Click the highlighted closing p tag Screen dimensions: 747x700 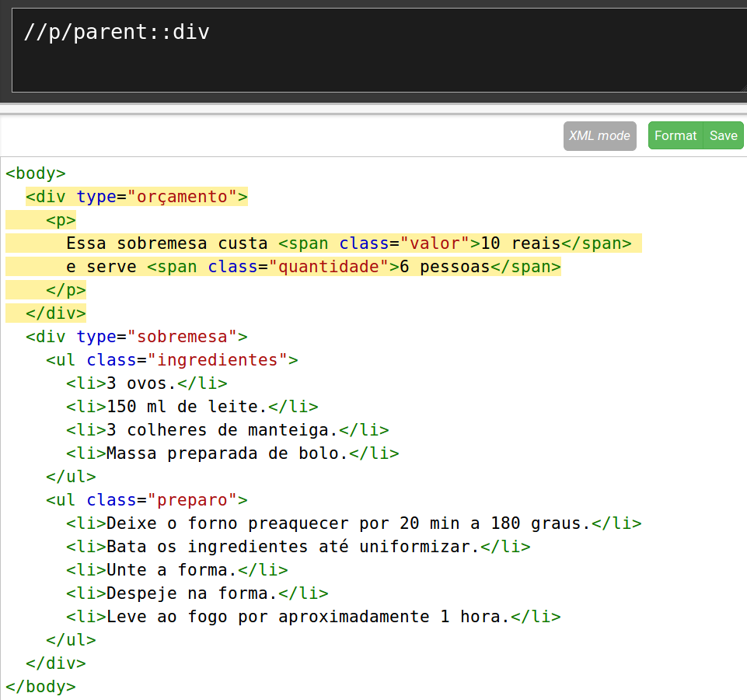tap(65, 290)
